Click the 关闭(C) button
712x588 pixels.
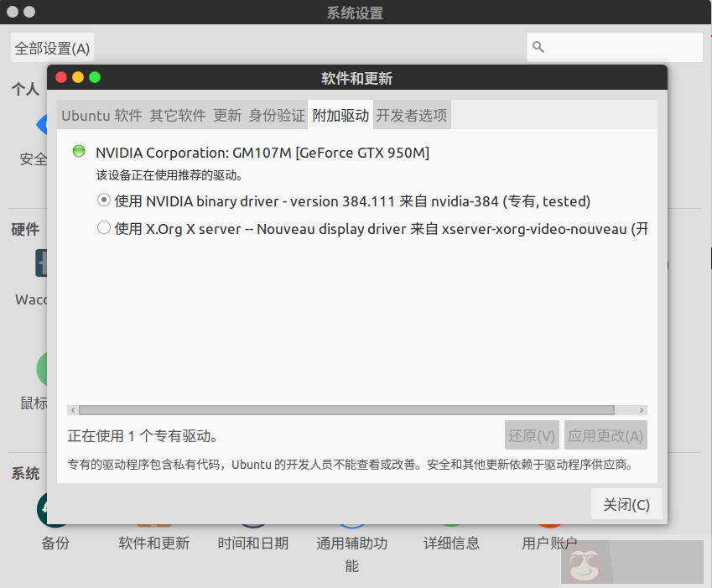click(626, 503)
